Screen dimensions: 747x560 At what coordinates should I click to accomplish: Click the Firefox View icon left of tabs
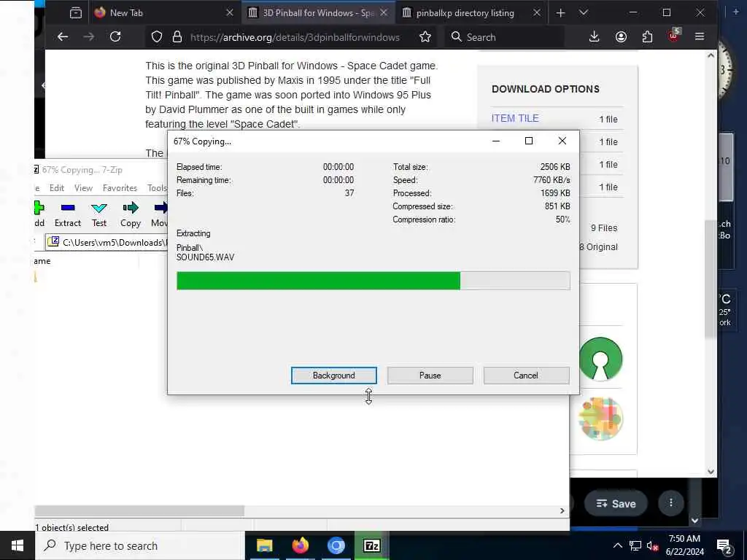coord(76,13)
